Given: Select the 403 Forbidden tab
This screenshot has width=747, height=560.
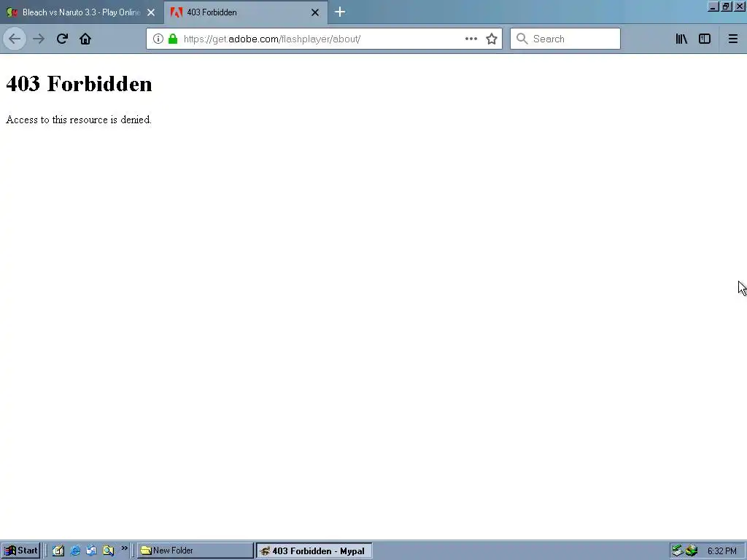Looking at the screenshot, I should tap(245, 12).
